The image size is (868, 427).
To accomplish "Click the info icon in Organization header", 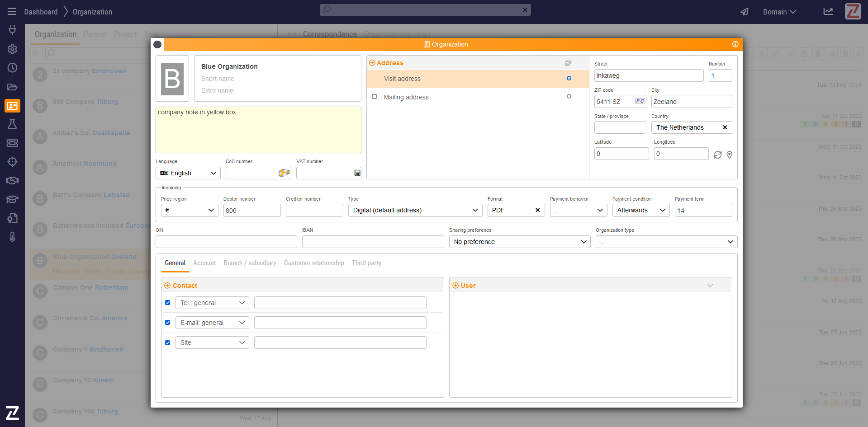I will pos(735,44).
